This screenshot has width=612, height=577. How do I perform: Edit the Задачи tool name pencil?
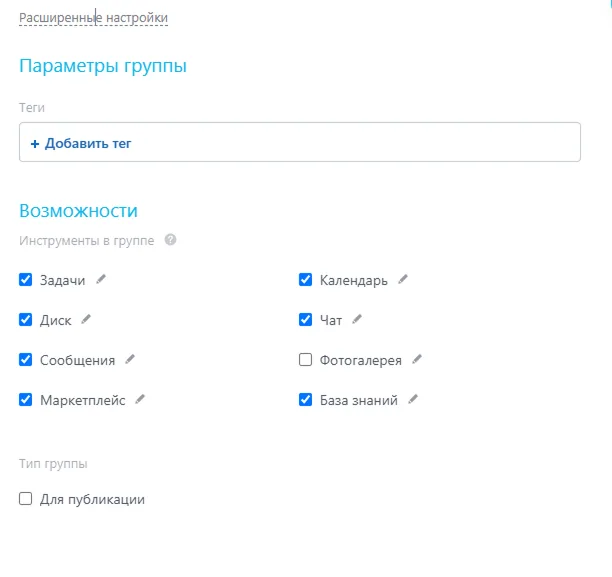pos(101,280)
